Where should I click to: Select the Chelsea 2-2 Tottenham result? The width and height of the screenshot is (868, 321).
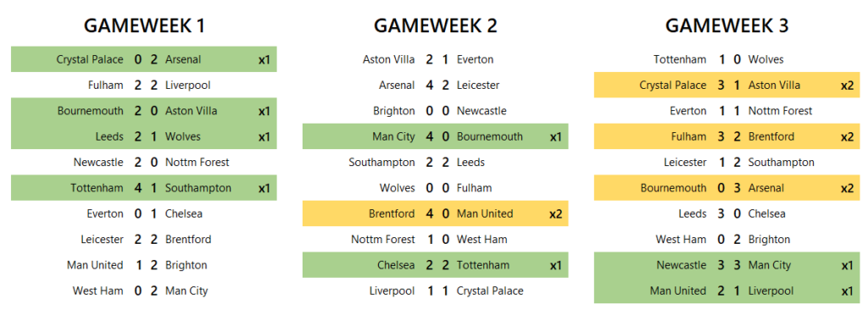[435, 265]
